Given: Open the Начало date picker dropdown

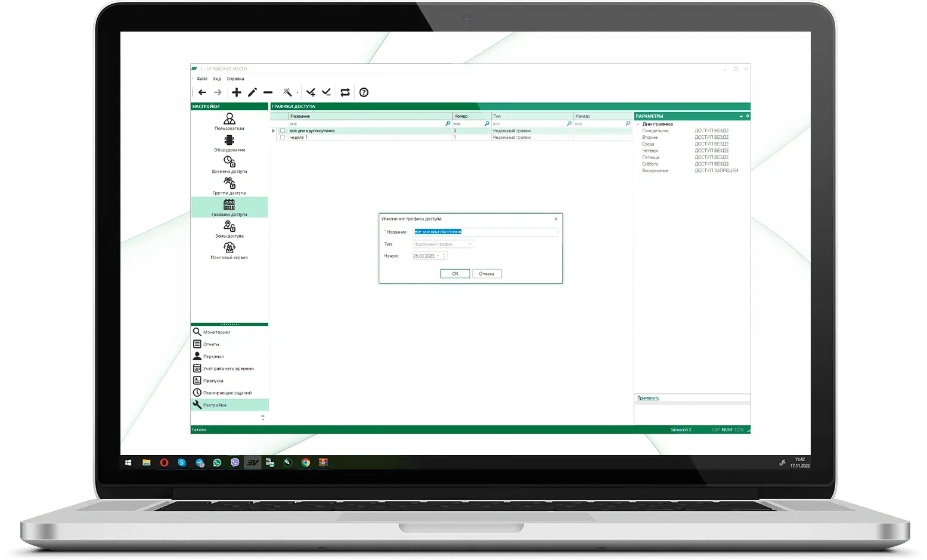Looking at the screenshot, I should [438, 256].
